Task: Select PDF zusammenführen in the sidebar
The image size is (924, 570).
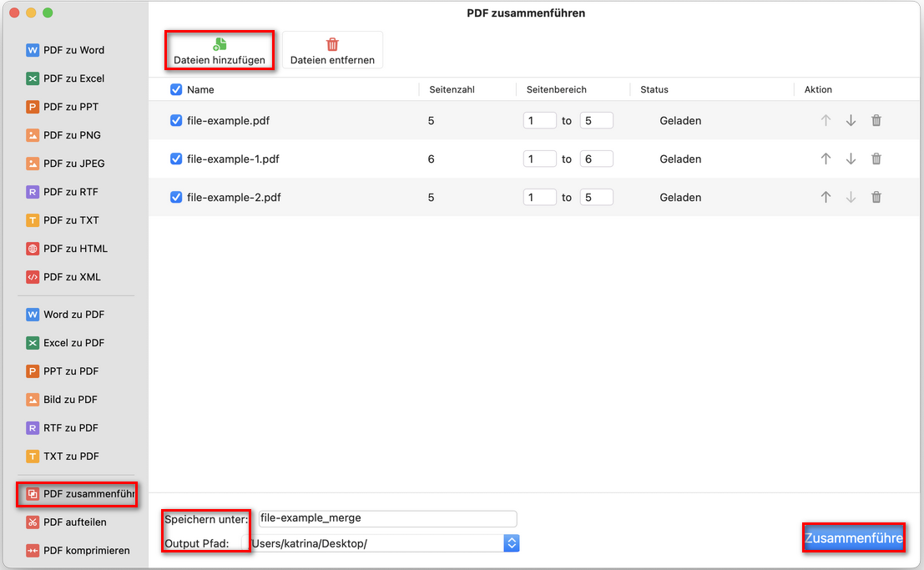Action: (76, 494)
